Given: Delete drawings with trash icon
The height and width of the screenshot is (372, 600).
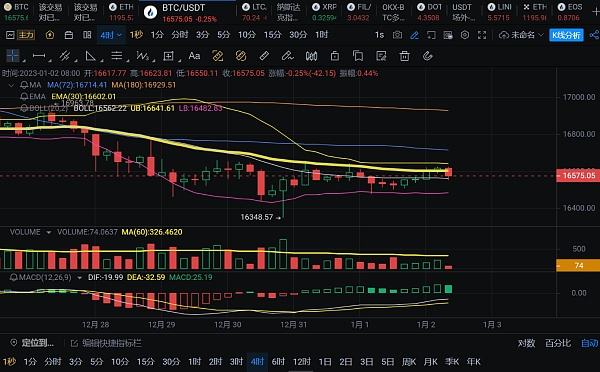Looking at the screenshot, I should tap(404, 56).
